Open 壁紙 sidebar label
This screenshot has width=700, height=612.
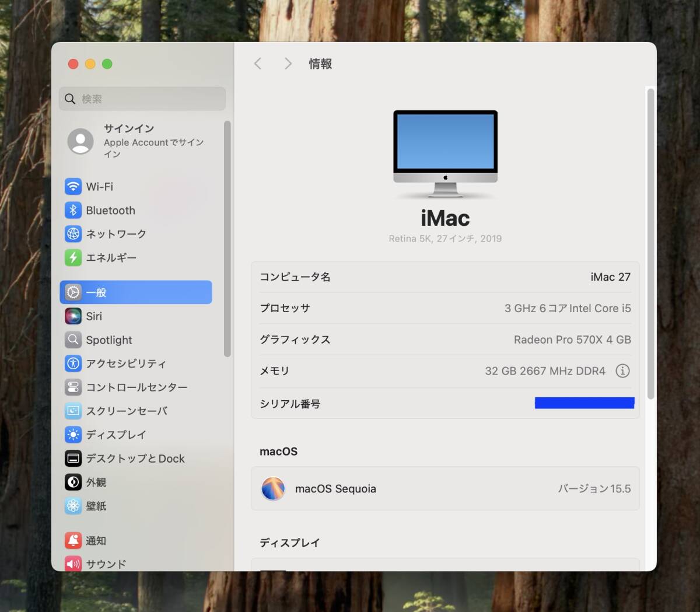point(96,506)
